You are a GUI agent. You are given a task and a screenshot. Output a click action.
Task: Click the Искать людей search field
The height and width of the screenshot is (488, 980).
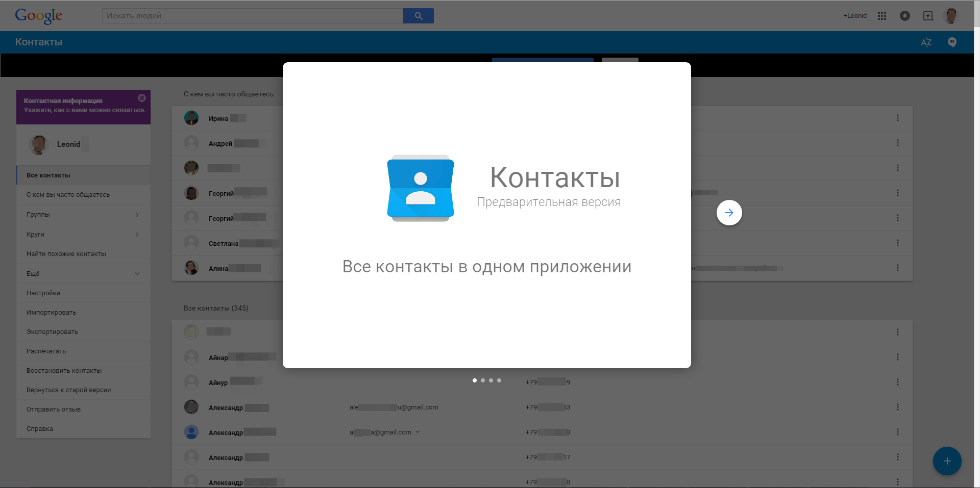point(253,16)
